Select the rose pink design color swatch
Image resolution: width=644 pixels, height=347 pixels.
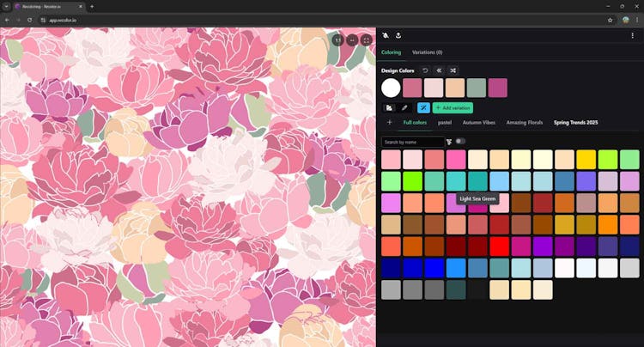(412, 88)
